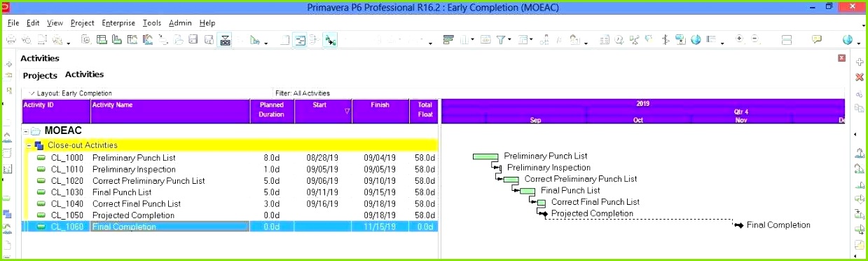Click the Preliminary Punch List name cell
Screen dimensions: 868x261
click(170, 158)
